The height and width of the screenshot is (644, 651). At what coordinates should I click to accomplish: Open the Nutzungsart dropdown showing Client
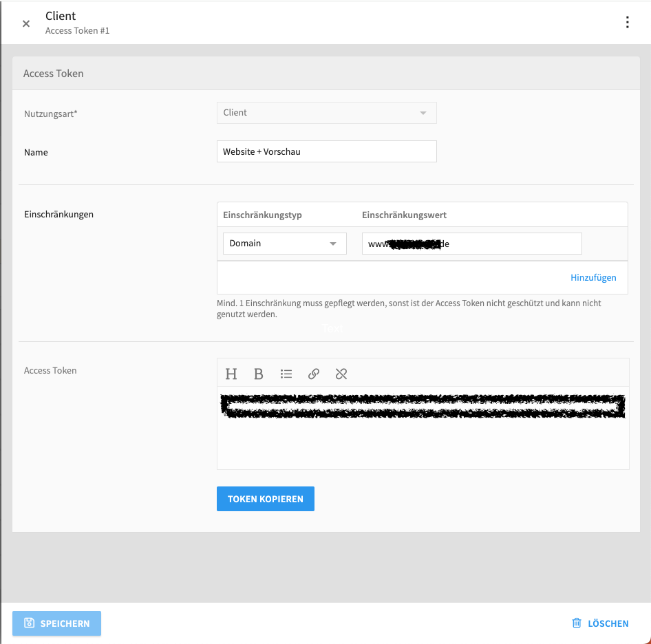[326, 112]
